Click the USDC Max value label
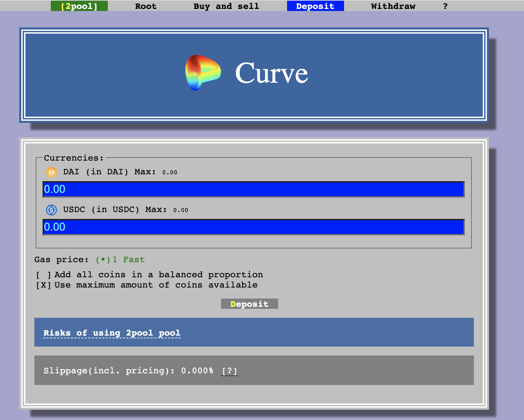 tap(181, 210)
